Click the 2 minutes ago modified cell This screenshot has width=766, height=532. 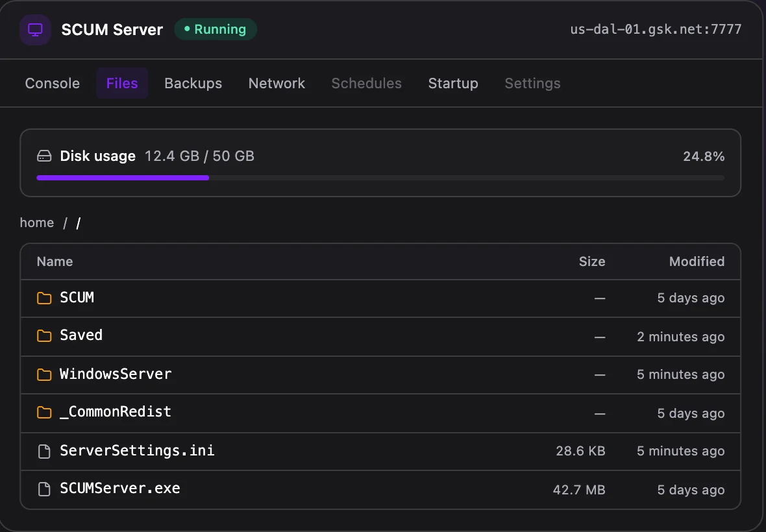[680, 337]
